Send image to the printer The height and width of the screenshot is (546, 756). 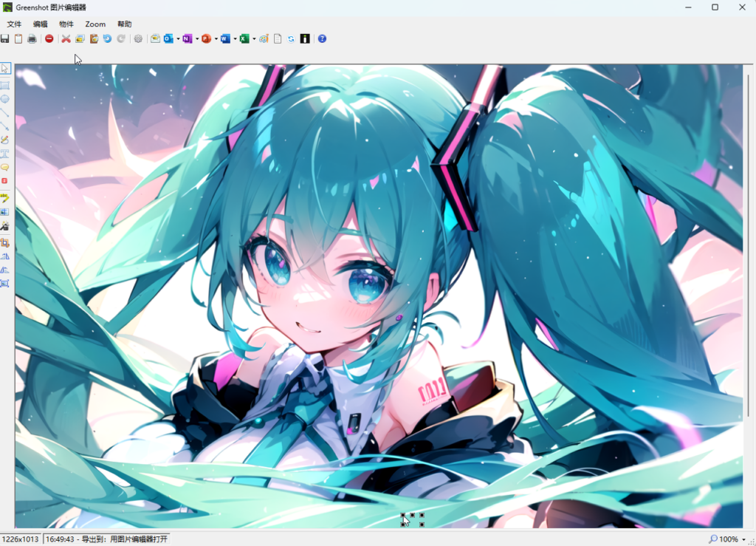(x=32, y=38)
